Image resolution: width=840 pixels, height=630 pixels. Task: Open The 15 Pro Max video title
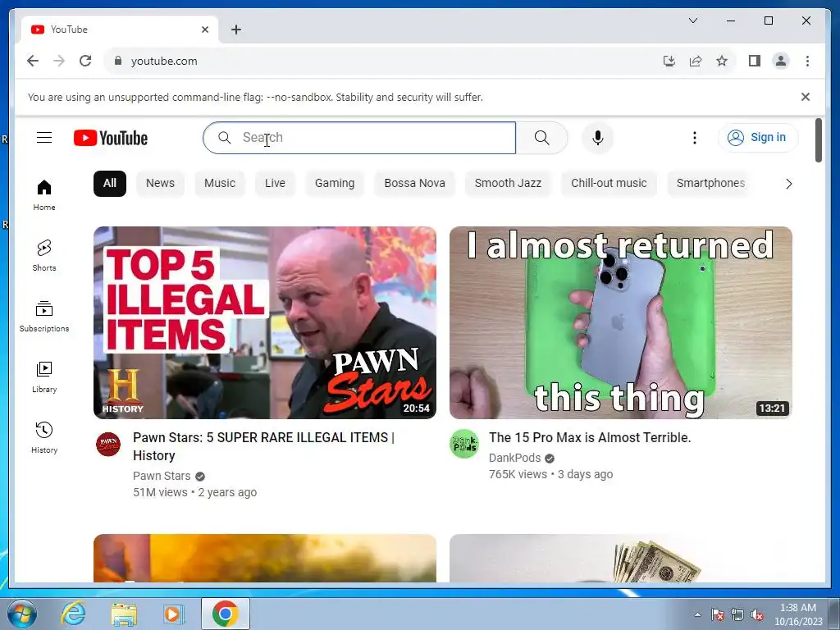[590, 438]
